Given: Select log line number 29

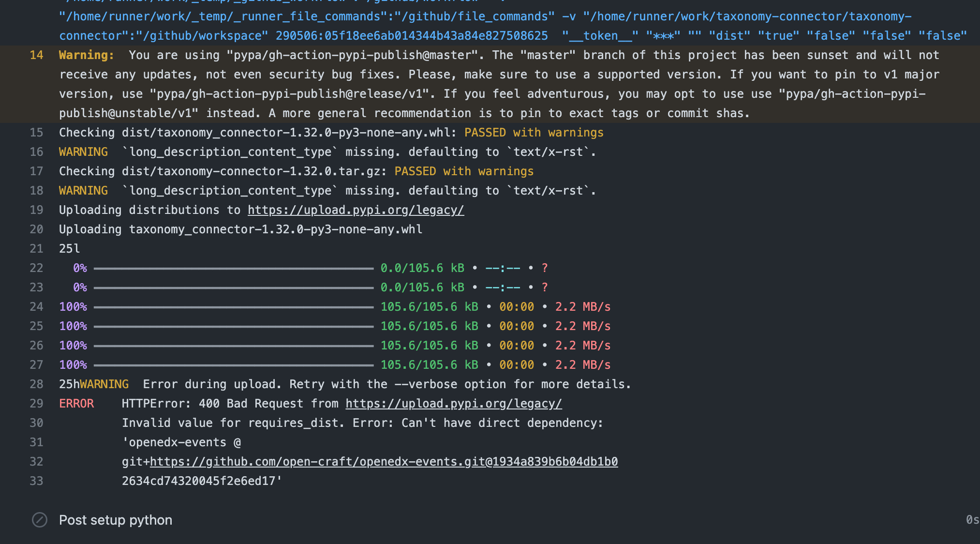Looking at the screenshot, I should click(36, 404).
